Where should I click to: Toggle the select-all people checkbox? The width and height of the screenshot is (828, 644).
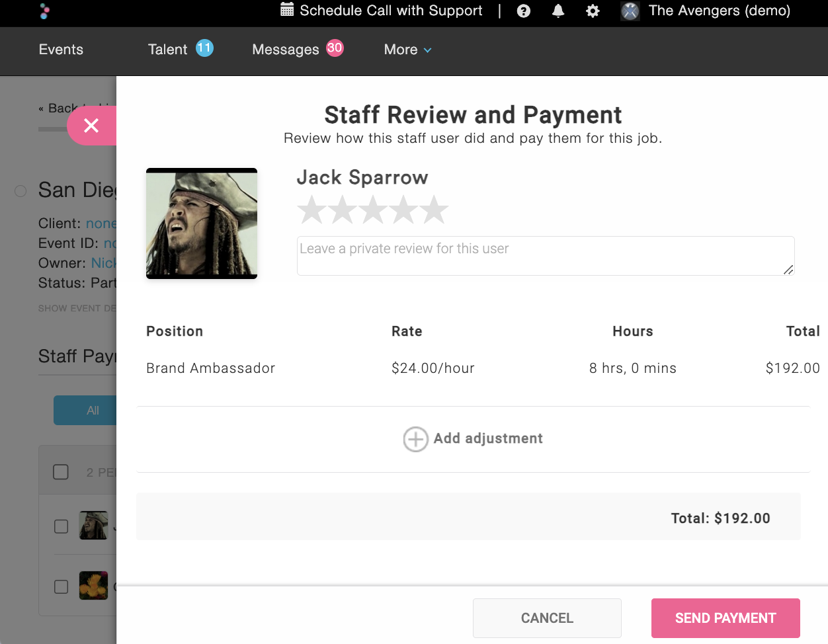[x=61, y=472]
